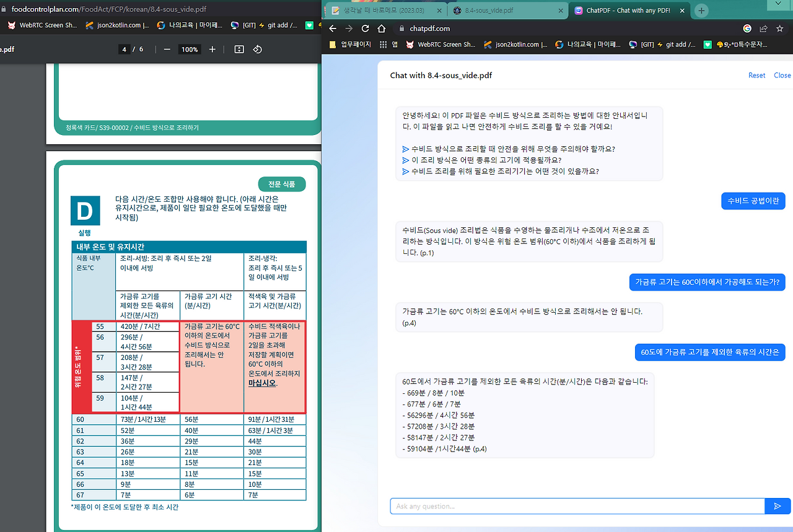Open WebRTC Screen Sh... bookmark in the left window
793x532 pixels.
click(43, 26)
